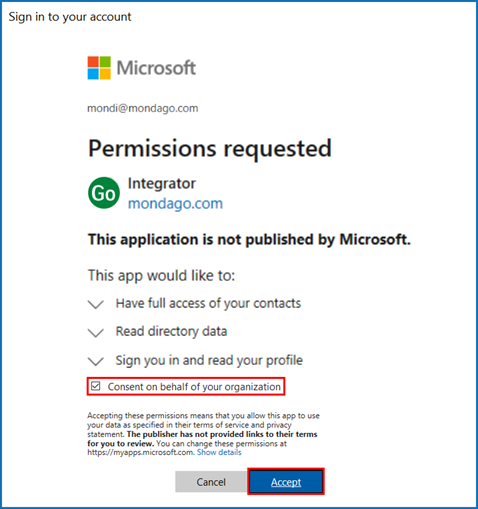Viewport: 478px width, 509px height.
Task: Click the Cancel button
Action: 211,482
